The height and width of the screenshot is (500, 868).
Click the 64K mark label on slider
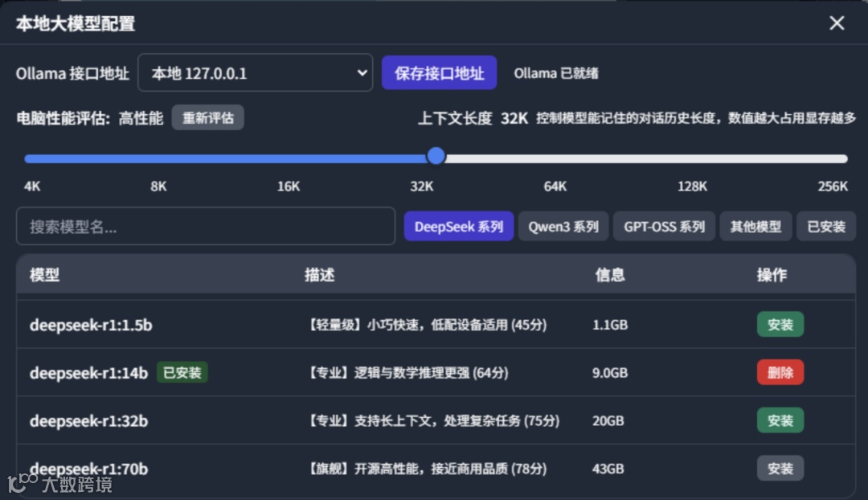(x=555, y=186)
